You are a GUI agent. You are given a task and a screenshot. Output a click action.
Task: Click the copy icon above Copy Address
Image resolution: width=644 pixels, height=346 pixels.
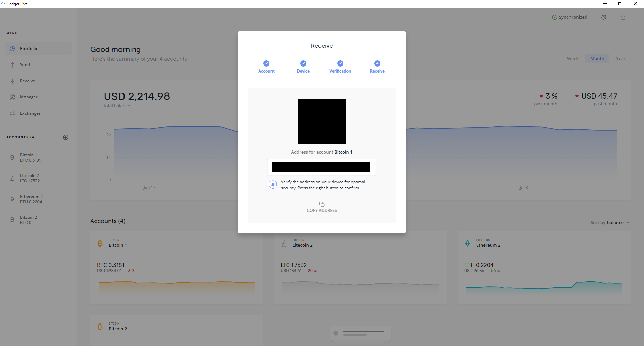tap(322, 204)
